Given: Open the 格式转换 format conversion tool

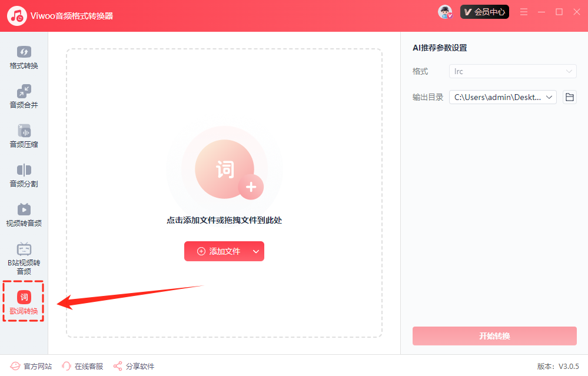Looking at the screenshot, I should coord(24,58).
